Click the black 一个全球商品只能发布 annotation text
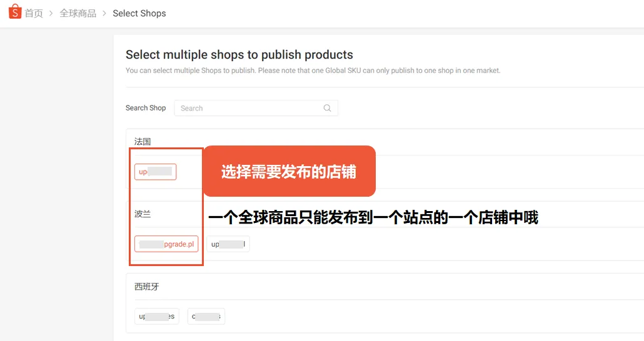 pos(373,217)
